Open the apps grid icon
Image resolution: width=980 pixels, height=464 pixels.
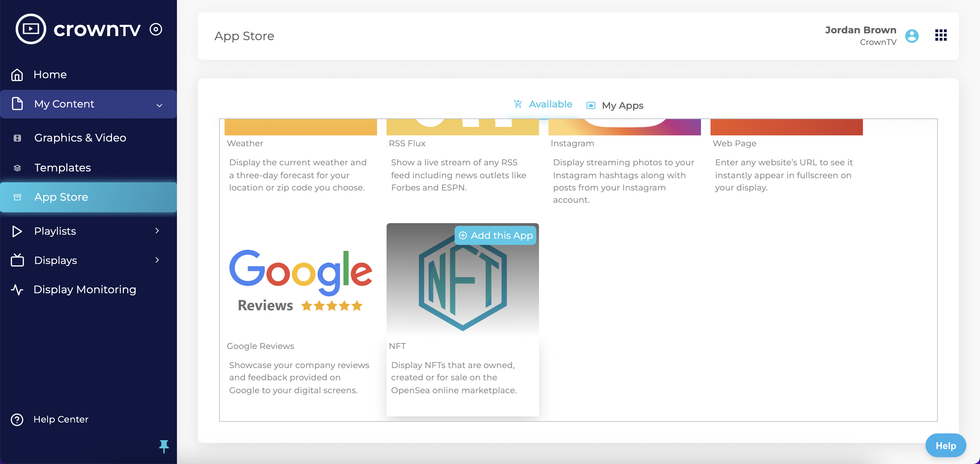coord(941,35)
